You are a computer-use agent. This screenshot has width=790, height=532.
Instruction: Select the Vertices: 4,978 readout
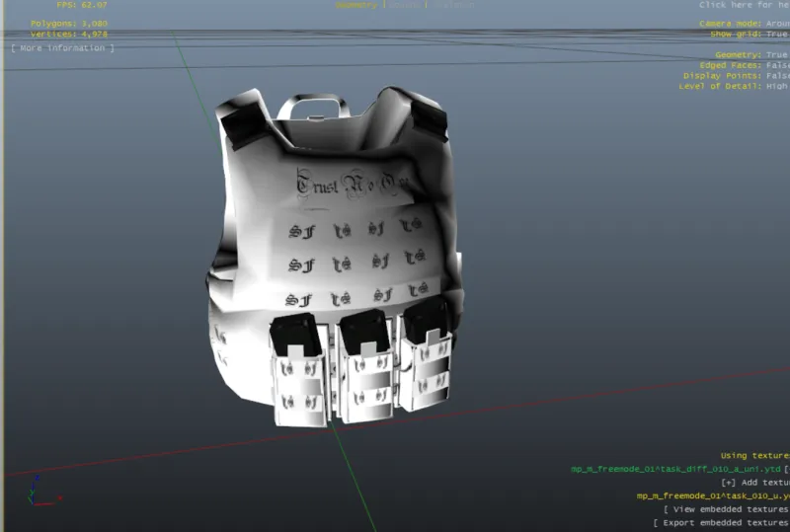pyautogui.click(x=69, y=35)
